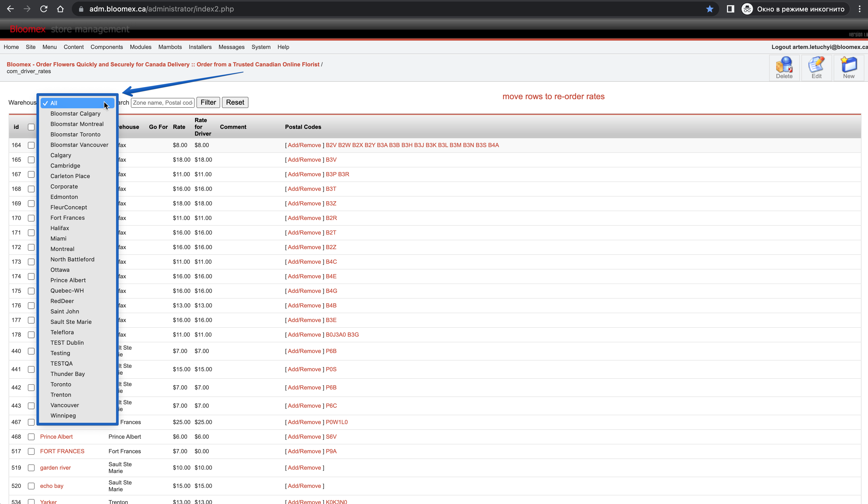The height and width of the screenshot is (504, 868).
Task: Choose Montreal from warehouse list
Action: point(78,249)
